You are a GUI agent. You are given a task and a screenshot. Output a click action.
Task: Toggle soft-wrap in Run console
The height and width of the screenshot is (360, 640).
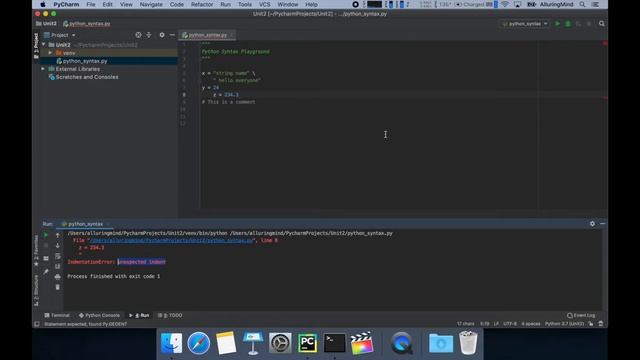[x=58, y=256]
